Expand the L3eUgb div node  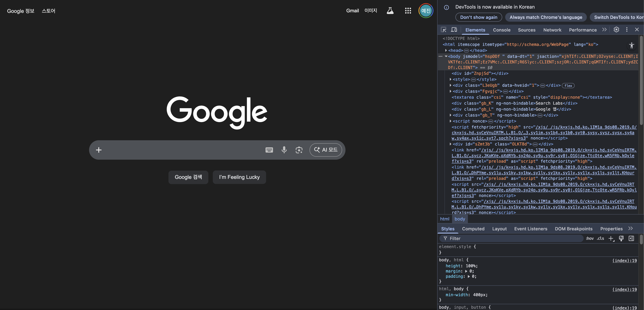(451, 85)
